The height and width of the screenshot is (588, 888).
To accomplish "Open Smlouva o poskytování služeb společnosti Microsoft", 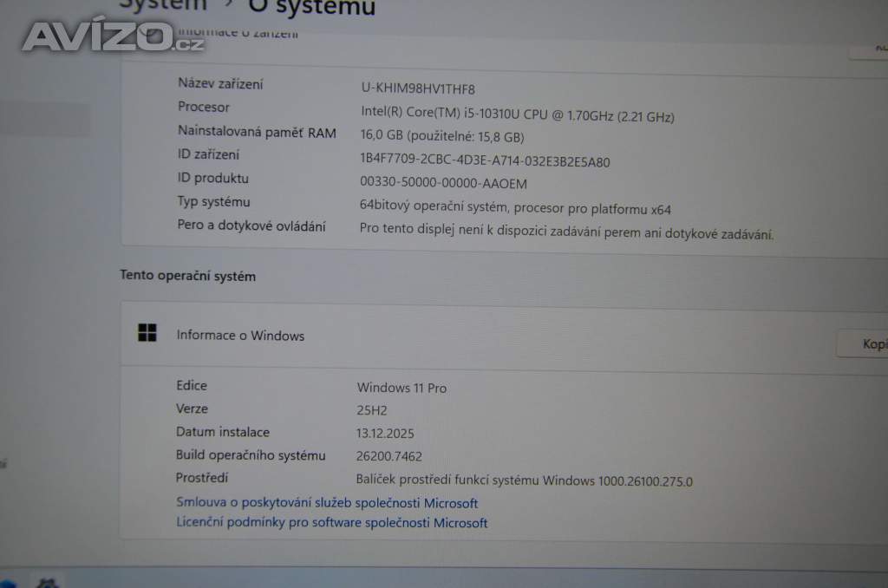I will [327, 503].
